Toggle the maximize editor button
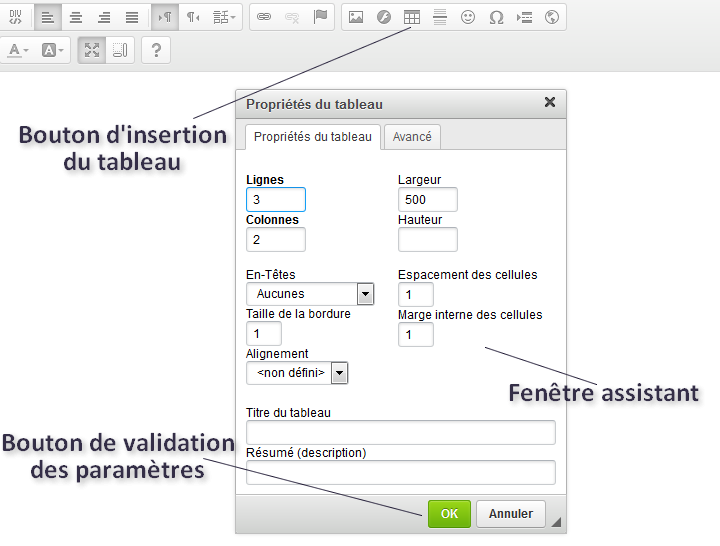The height and width of the screenshot is (546, 720). 92,50
